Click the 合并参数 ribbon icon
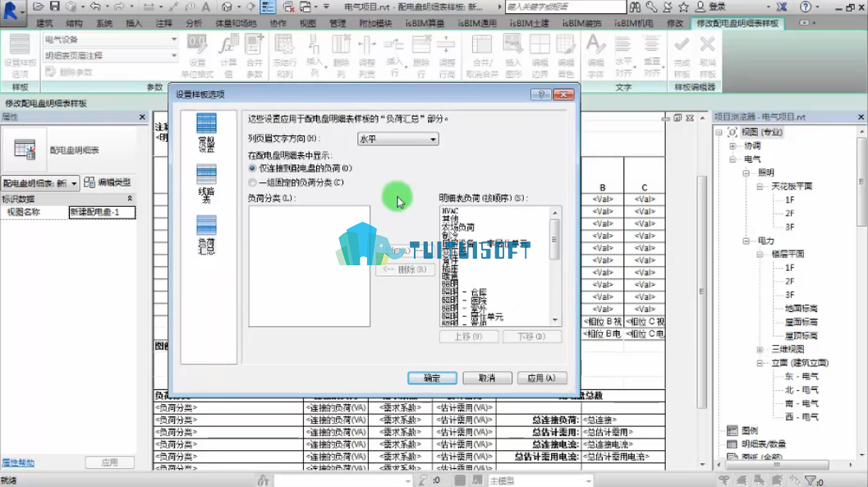This screenshot has height=487, width=868. pyautogui.click(x=255, y=55)
